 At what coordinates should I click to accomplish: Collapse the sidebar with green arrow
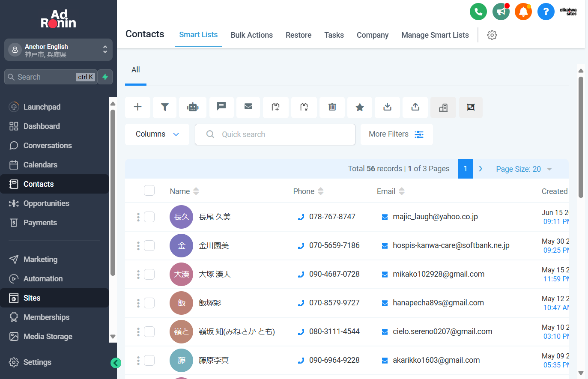[116, 363]
